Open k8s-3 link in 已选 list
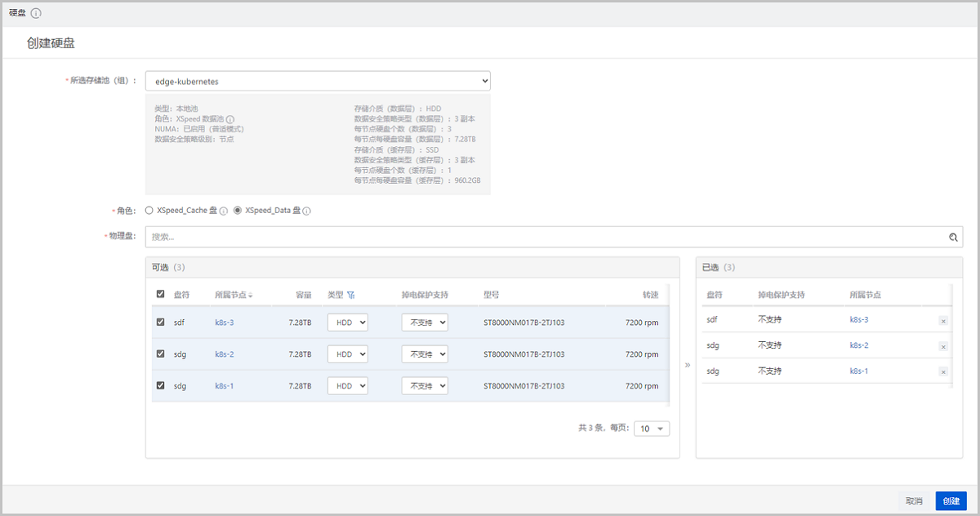This screenshot has height=516, width=980. click(859, 320)
